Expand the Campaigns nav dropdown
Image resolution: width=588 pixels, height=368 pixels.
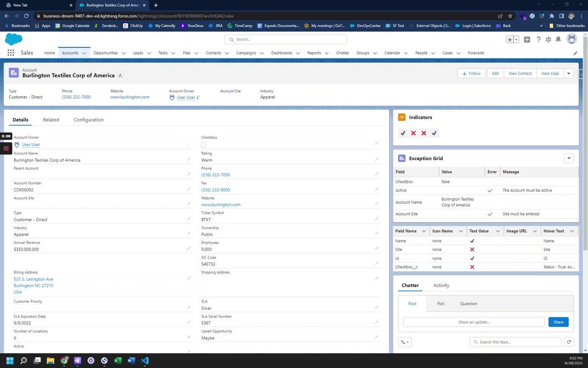pos(262,53)
